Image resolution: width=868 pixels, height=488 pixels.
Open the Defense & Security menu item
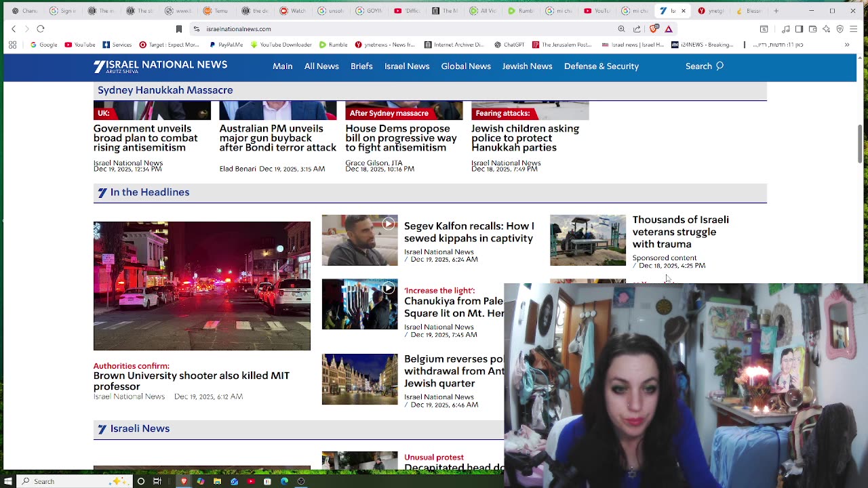[601, 66]
